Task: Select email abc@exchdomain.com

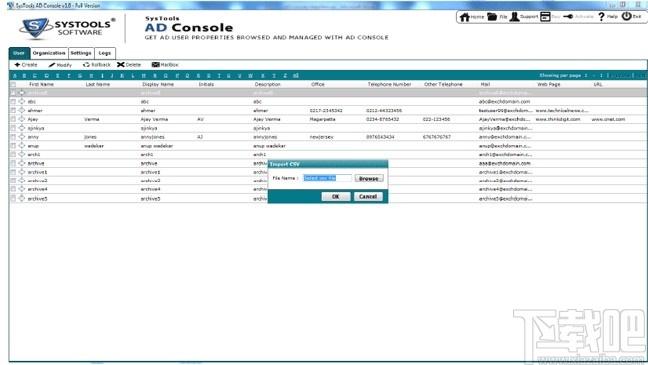Action: pos(504,101)
